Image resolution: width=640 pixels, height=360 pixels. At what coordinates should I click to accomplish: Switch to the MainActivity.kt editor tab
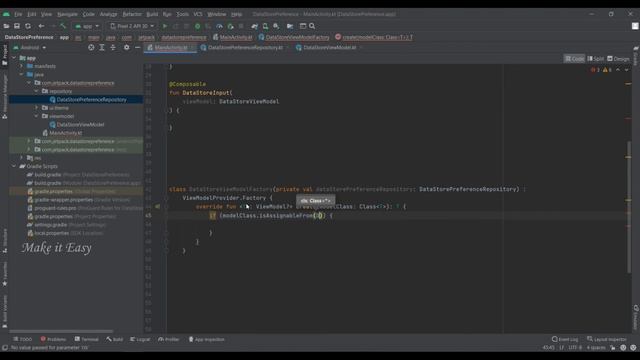click(x=171, y=48)
